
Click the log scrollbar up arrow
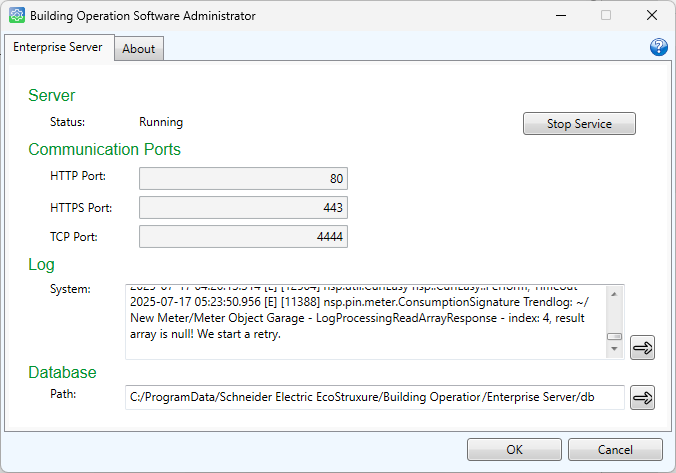(x=614, y=294)
